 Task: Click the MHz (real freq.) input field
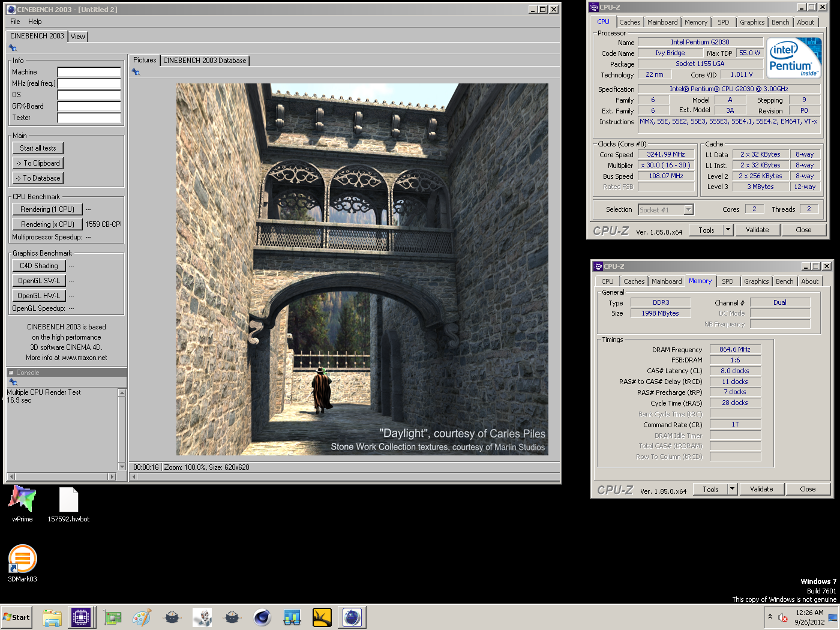(x=89, y=83)
